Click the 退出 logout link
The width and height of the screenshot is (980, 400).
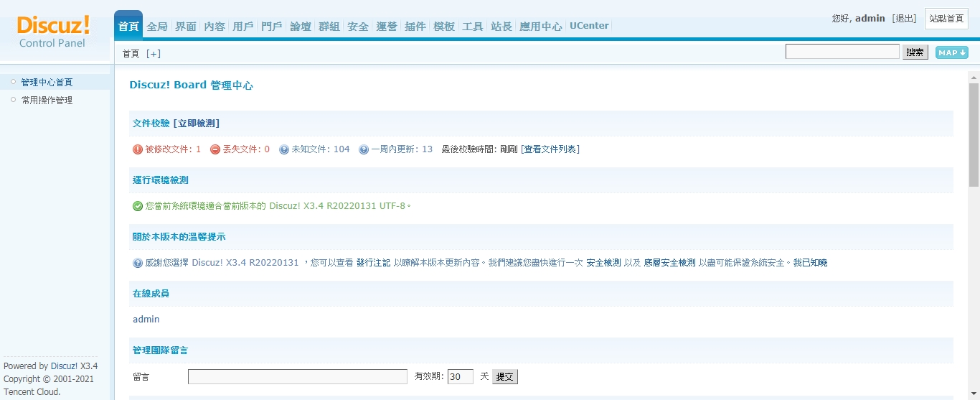(904, 19)
